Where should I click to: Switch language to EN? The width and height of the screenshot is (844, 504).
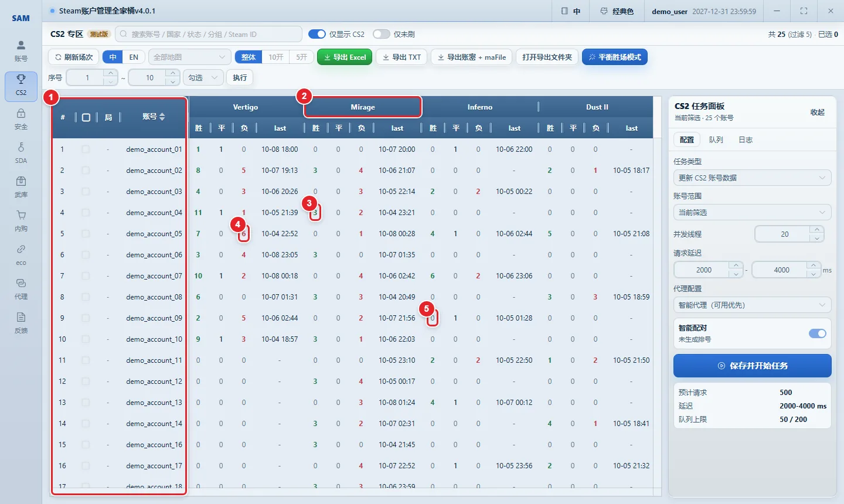pyautogui.click(x=134, y=57)
